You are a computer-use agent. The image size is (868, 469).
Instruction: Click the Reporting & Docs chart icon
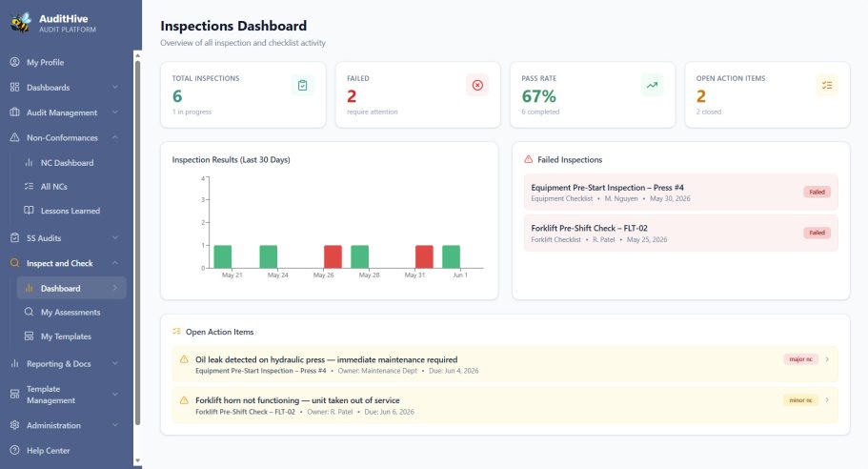(x=15, y=363)
